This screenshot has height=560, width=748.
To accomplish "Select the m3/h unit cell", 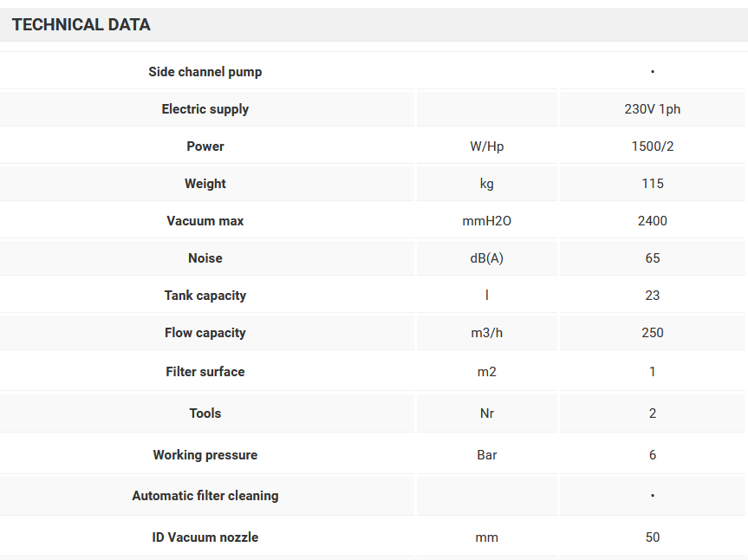I will point(486,333).
